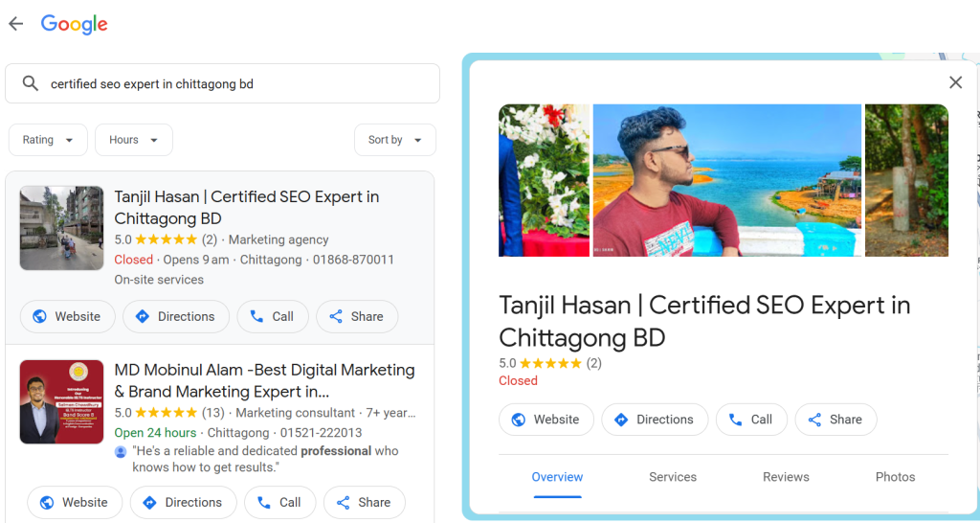This screenshot has height=523, width=980.
Task: Open the tree path photo in details panel
Action: pos(906,180)
